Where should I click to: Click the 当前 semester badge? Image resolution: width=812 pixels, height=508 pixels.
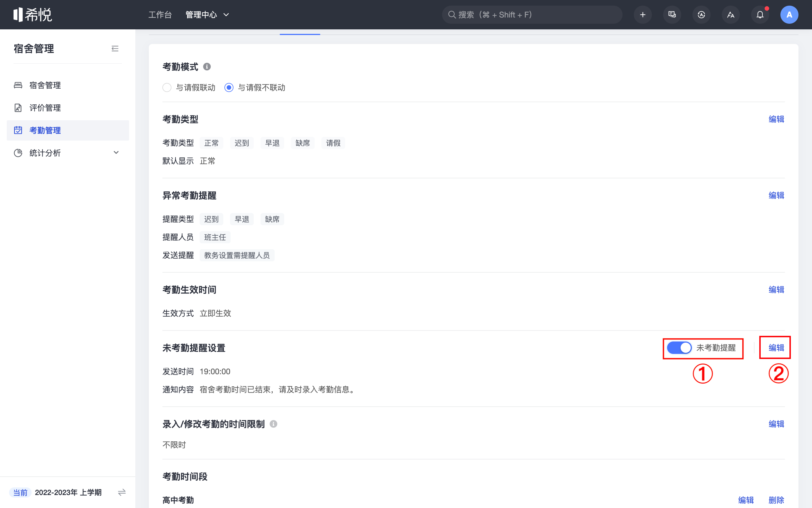click(x=20, y=492)
